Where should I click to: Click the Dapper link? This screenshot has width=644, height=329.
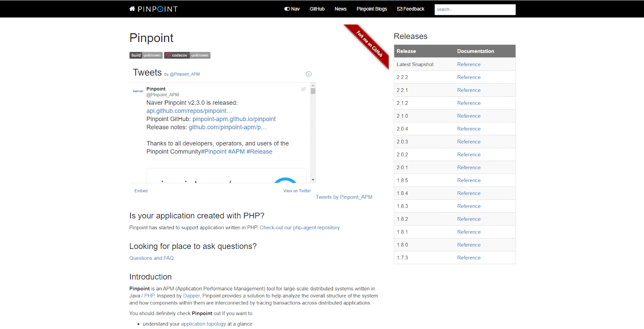tap(192, 296)
